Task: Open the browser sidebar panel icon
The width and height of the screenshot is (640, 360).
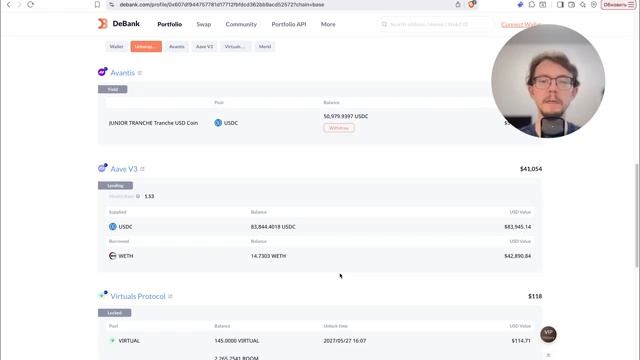Action: (560, 4)
